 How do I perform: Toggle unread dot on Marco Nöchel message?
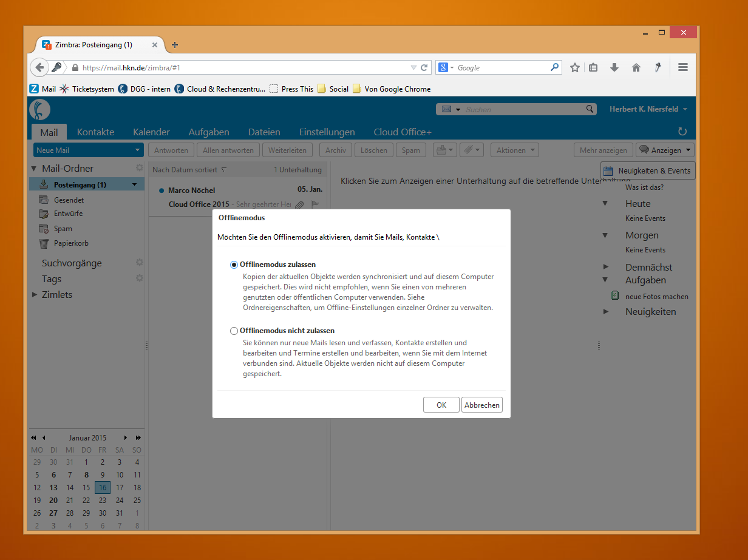(x=161, y=191)
